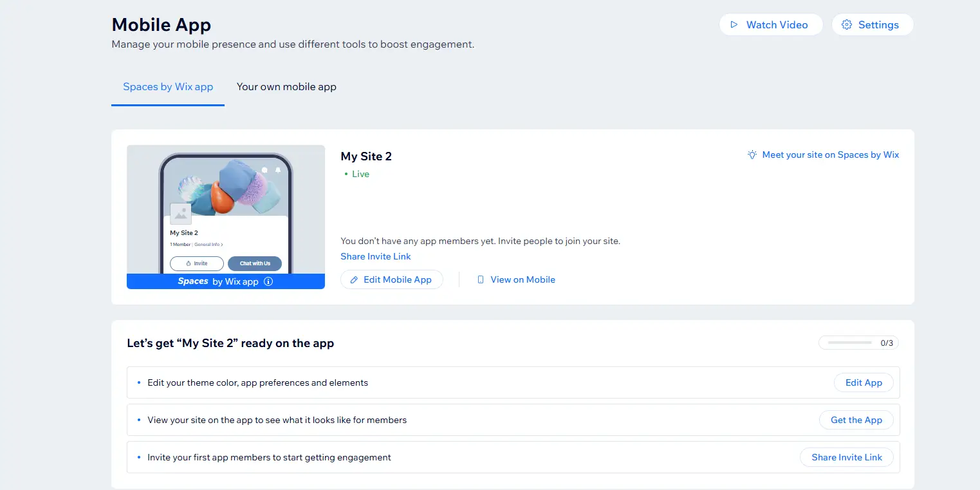Click 'Edit your theme color, app preferences and elements'
Screen dimensions: 980x490
[258, 382]
